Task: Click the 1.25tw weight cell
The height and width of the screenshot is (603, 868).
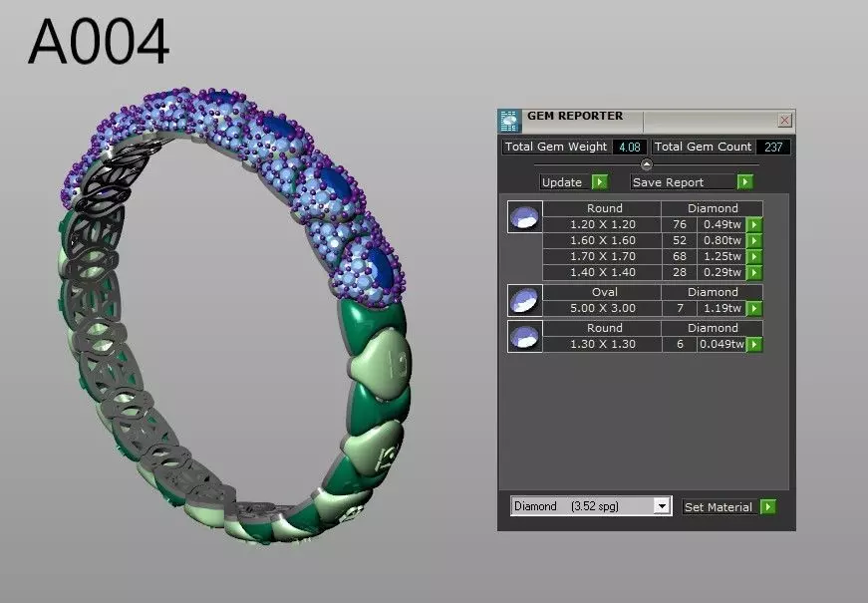Action: pos(722,256)
